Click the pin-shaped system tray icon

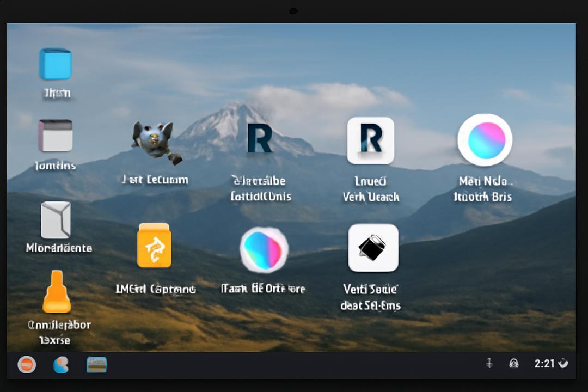point(489,363)
